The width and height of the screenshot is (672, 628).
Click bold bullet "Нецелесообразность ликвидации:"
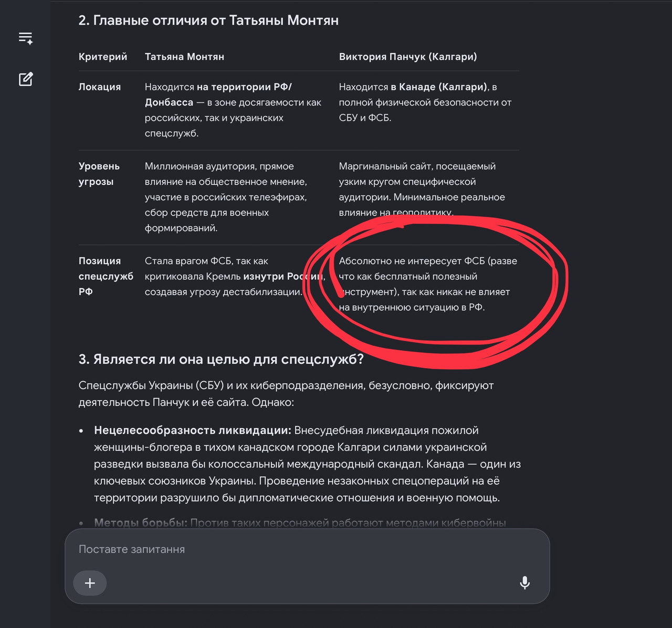(x=192, y=431)
